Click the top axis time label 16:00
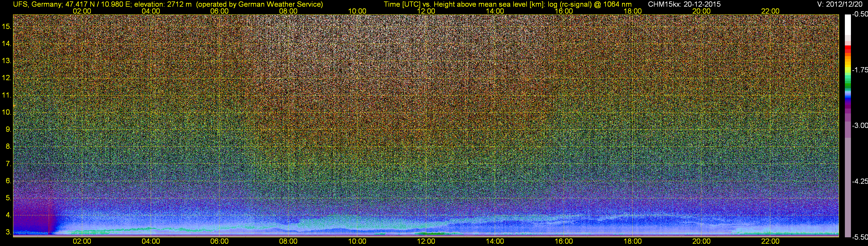The image size is (868, 246). coord(564,11)
